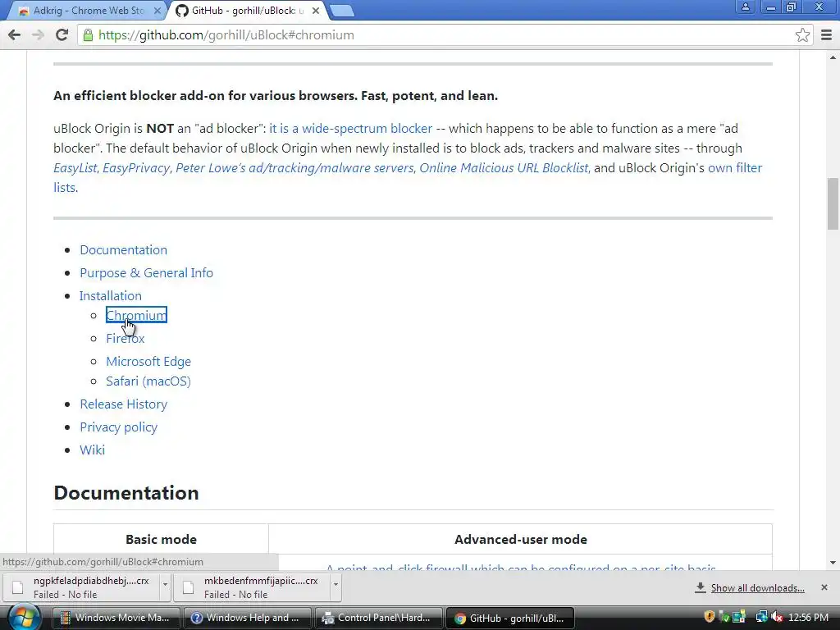Click the Chromium installation link
Image resolution: width=840 pixels, height=630 pixels.
[136, 316]
